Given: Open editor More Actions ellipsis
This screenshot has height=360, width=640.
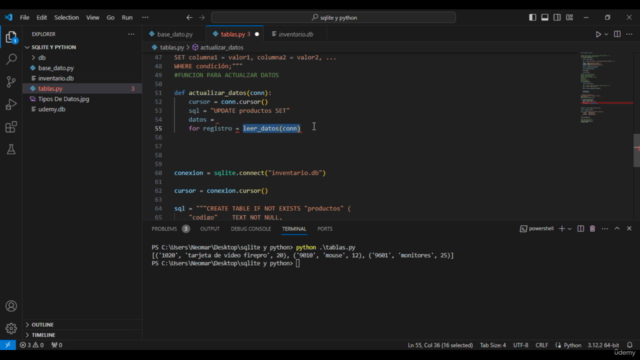Looking at the screenshot, I should tap(629, 34).
